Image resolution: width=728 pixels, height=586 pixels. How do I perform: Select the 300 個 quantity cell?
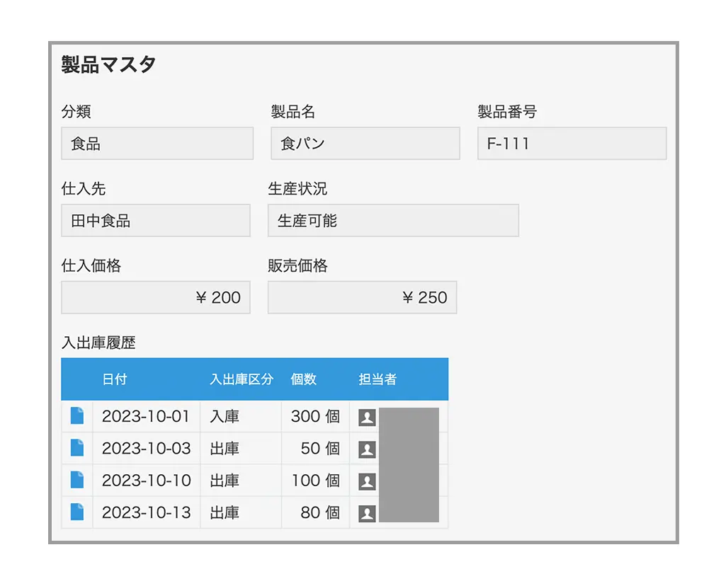tap(315, 417)
